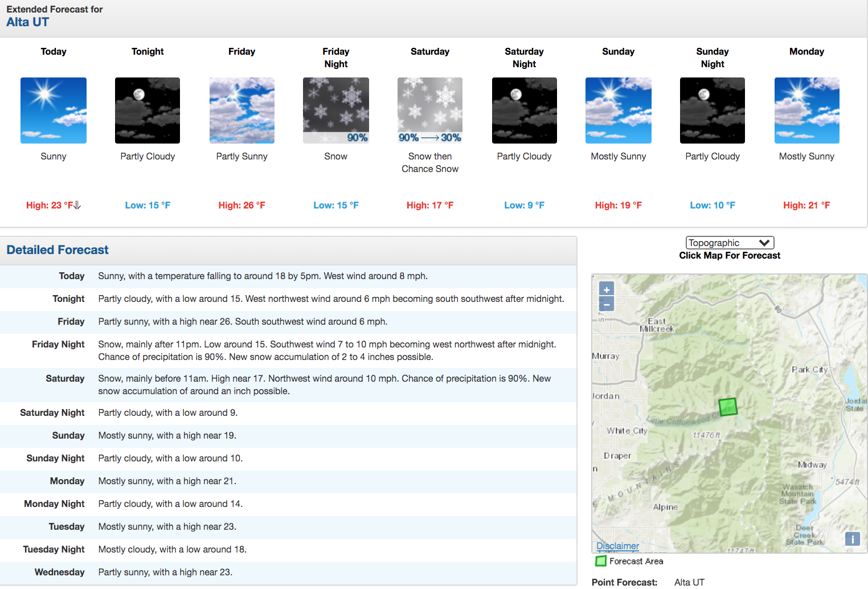Viewport: 868px width, 589px height.
Task: Click the Monday mostly sunny icon
Action: [x=807, y=111]
